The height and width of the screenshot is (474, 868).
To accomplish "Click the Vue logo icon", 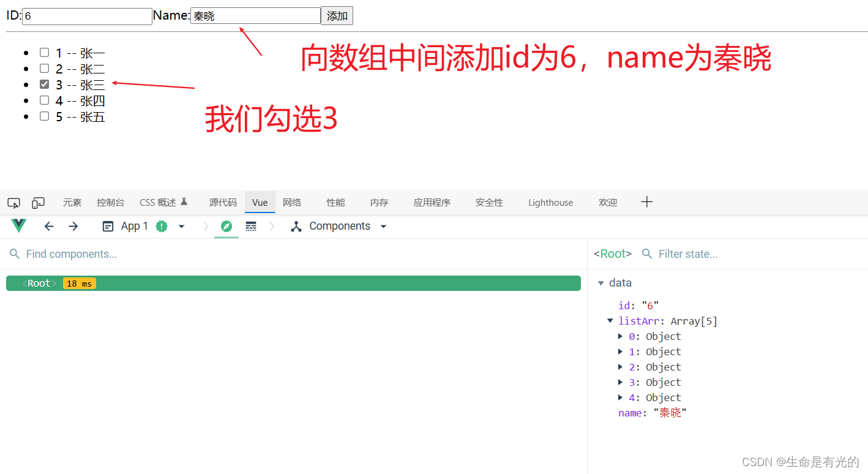I will point(19,226).
